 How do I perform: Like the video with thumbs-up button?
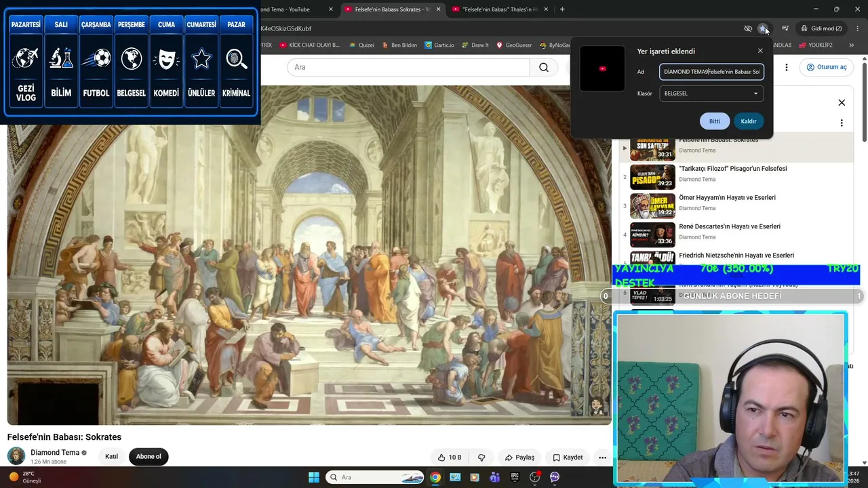click(450, 457)
